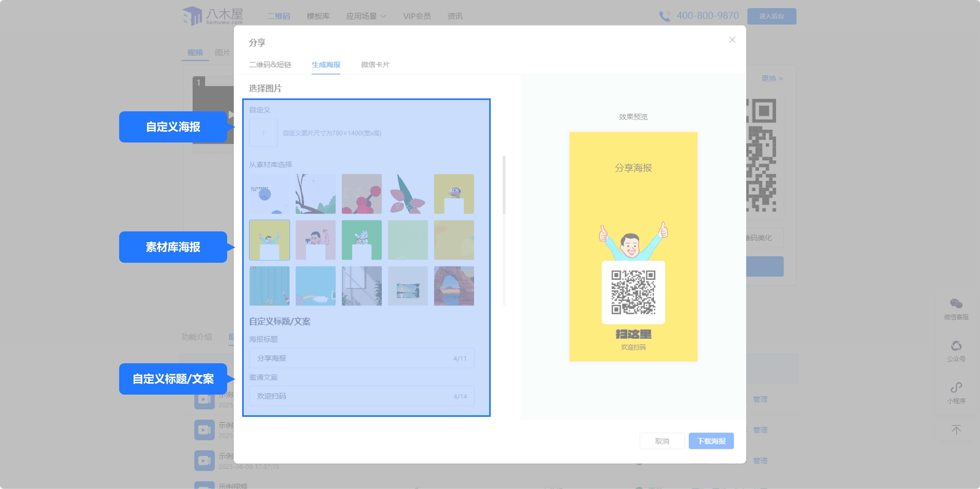
Task: Switch to 二维码&短链 tab
Action: coord(270,65)
